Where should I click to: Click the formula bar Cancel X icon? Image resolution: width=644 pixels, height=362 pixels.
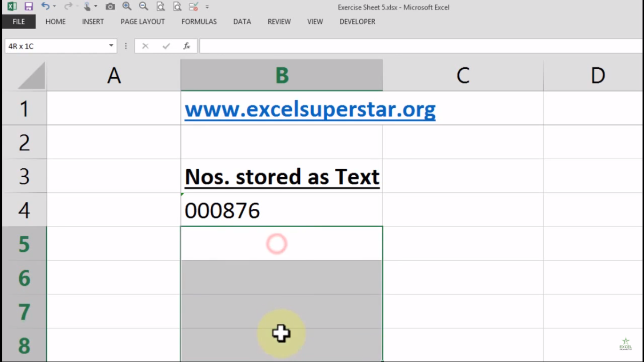pos(145,46)
